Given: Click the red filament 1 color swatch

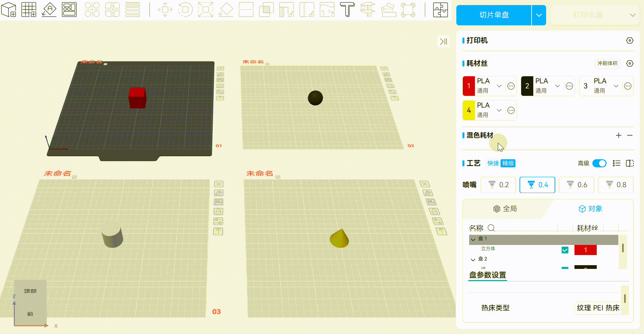Looking at the screenshot, I should click(469, 86).
